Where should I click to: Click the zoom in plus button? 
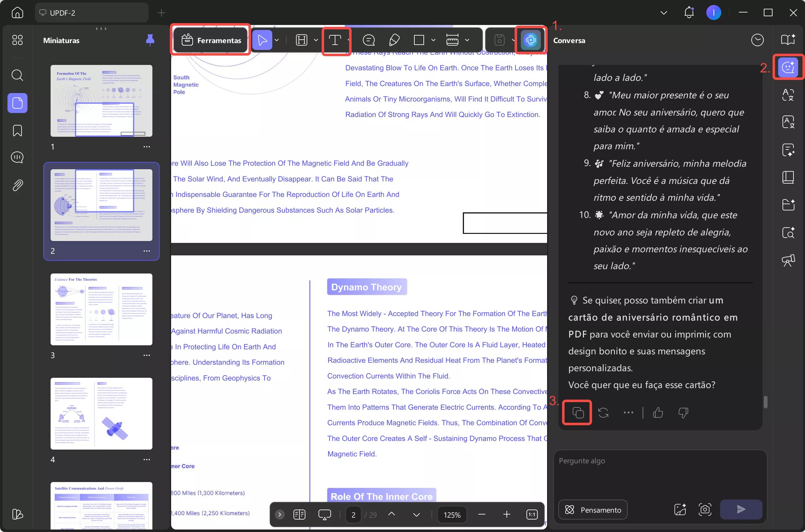point(506,514)
